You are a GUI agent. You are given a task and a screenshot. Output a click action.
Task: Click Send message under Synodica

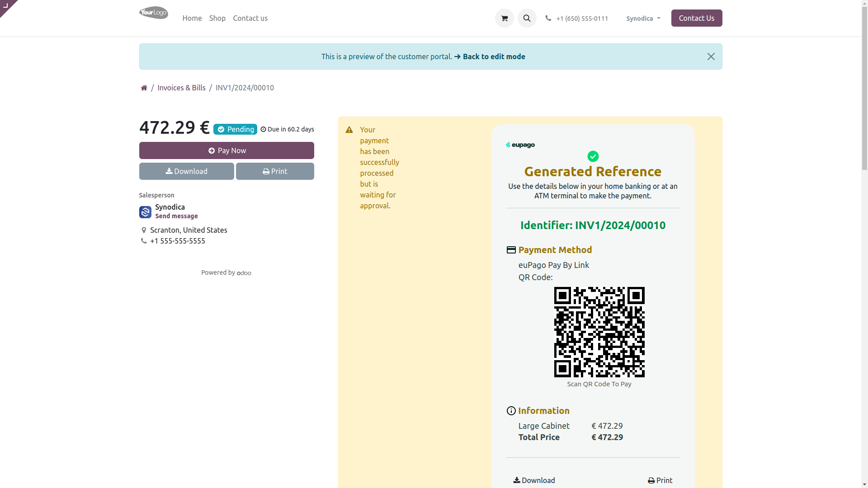tap(176, 216)
